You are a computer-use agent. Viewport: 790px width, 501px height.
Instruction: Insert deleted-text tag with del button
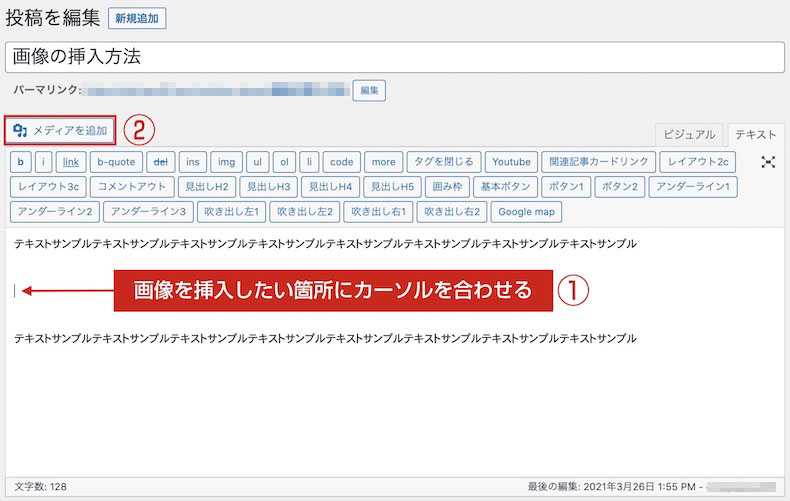tap(161, 162)
